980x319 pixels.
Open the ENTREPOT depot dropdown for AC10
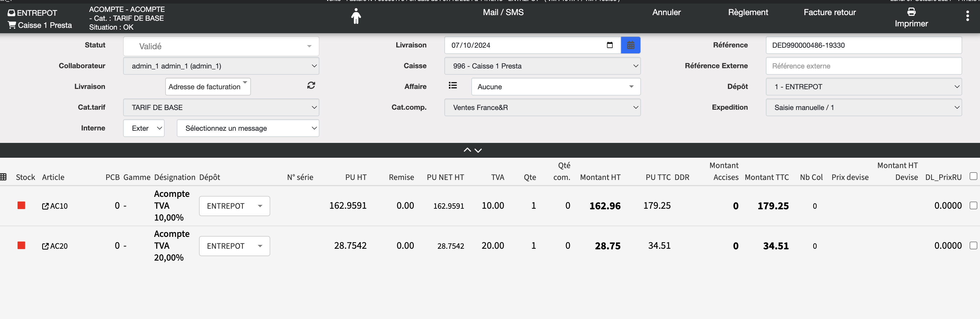click(234, 206)
